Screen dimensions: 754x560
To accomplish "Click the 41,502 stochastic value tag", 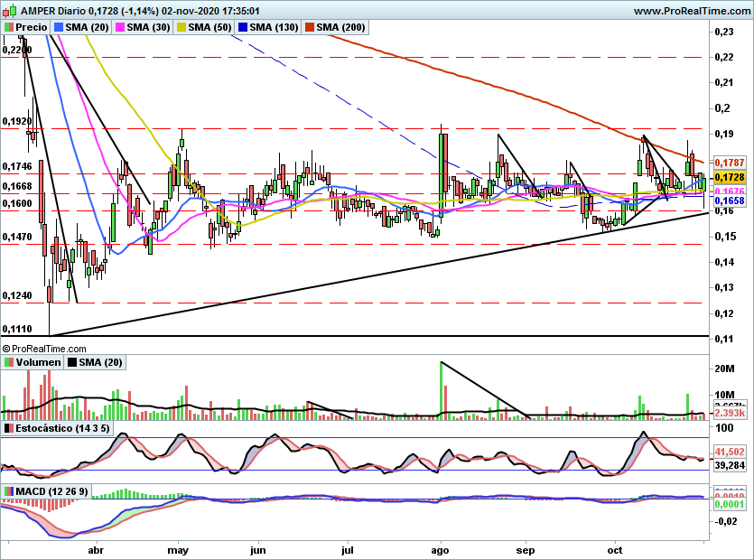I will tap(730, 452).
